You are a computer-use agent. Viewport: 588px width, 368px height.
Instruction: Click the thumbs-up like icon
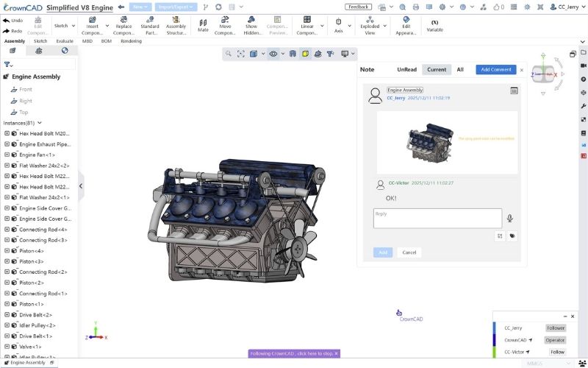tap(497, 7)
